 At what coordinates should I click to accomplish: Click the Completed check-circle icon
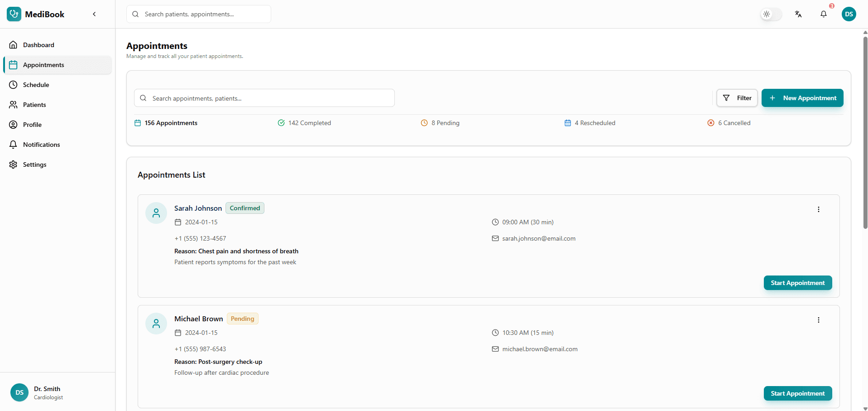pos(281,123)
